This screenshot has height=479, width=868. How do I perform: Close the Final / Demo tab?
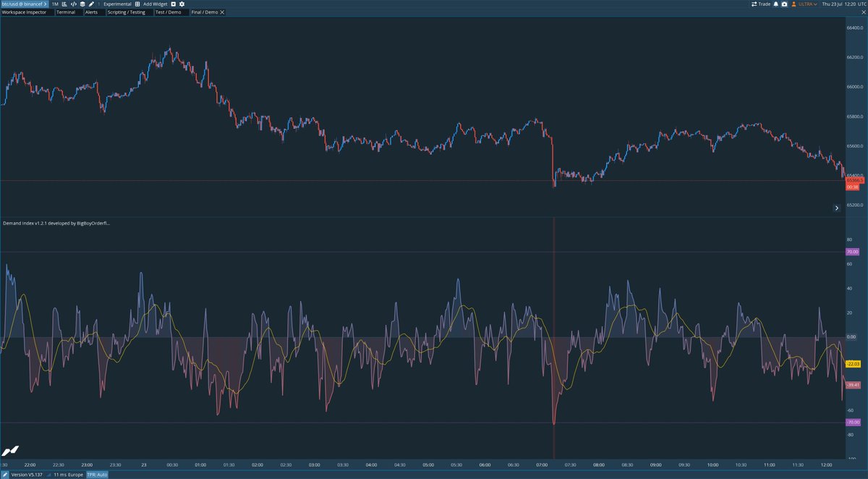221,12
